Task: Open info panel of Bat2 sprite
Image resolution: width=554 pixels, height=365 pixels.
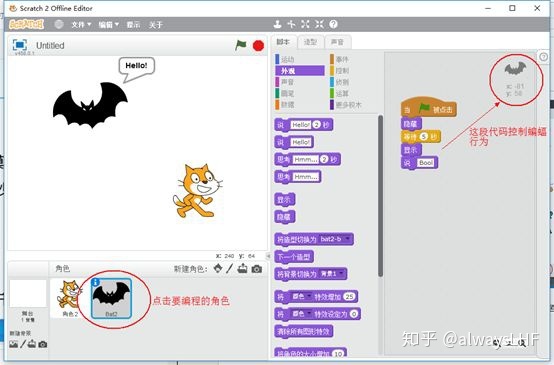Action: point(95,282)
